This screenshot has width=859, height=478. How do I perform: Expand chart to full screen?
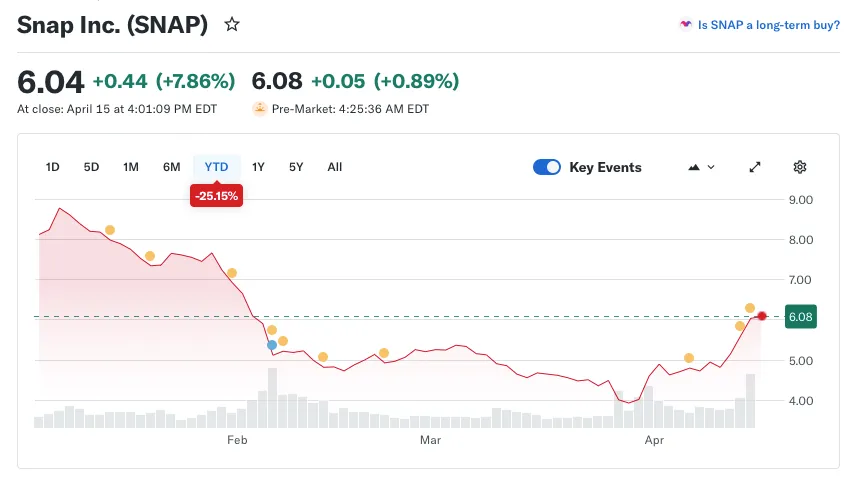click(x=756, y=167)
